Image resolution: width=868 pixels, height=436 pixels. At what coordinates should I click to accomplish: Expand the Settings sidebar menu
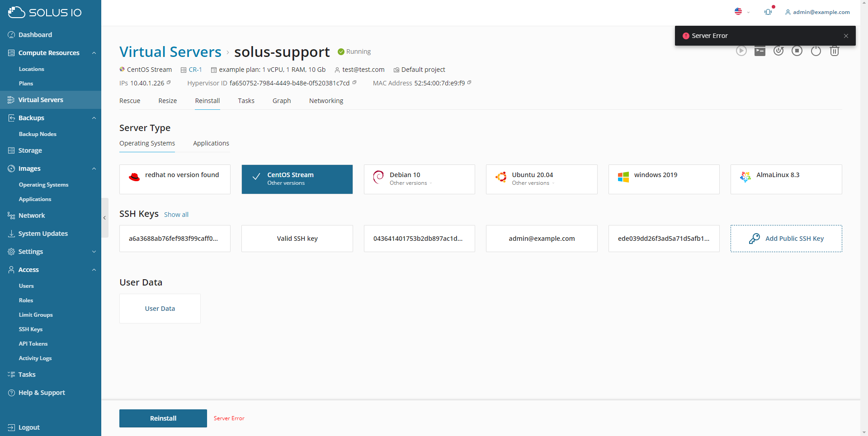pyautogui.click(x=94, y=252)
